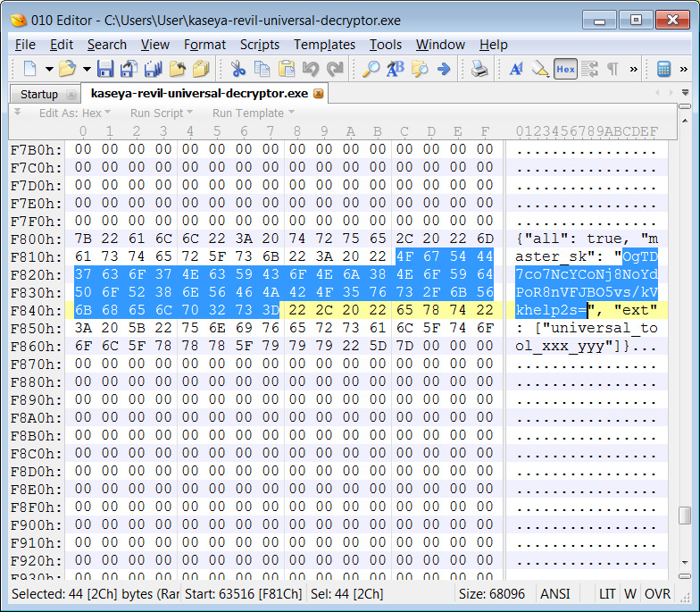Click the Open file folder icon
The height and width of the screenshot is (612, 700).
(x=68, y=69)
